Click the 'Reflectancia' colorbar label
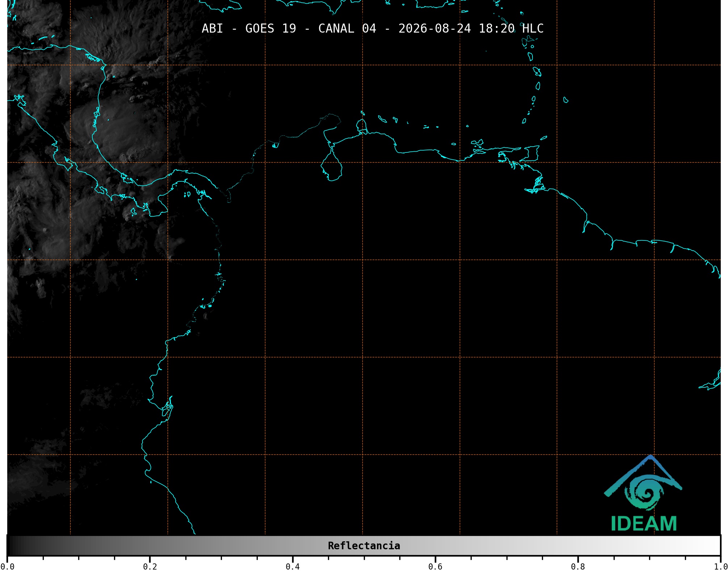Image resolution: width=728 pixels, height=571 pixels. pyautogui.click(x=364, y=546)
